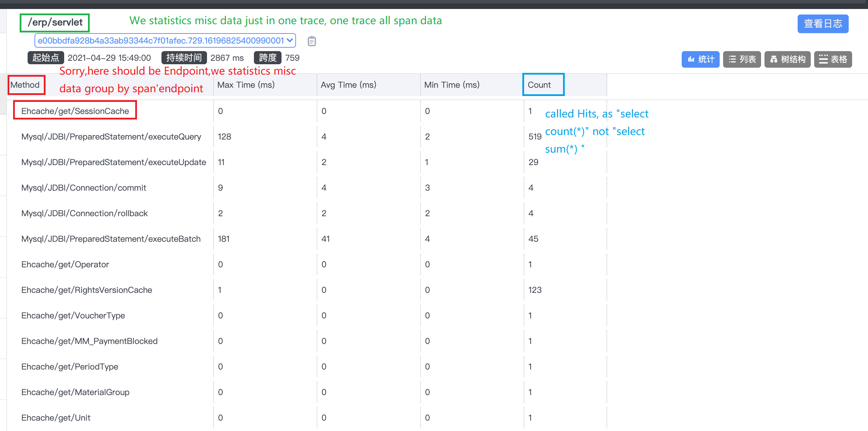Screen dimensions: 868x431
Task: Click the Count column header
Action: pos(539,85)
